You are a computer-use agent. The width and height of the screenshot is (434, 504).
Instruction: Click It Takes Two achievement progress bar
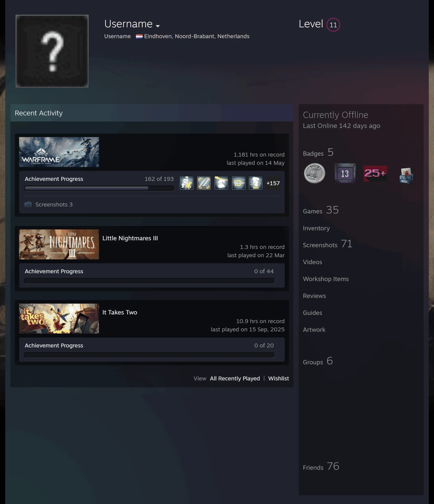click(149, 355)
